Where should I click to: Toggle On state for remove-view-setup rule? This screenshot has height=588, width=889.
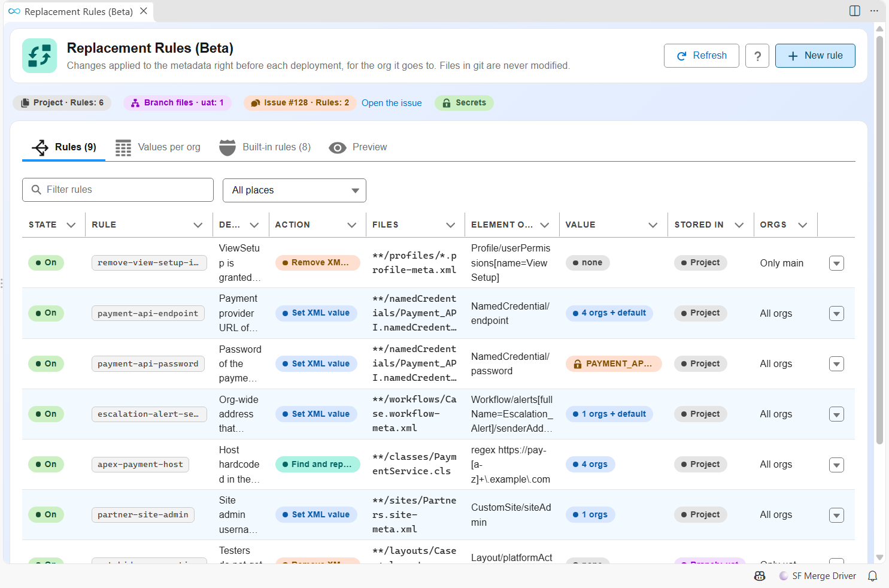tap(46, 263)
